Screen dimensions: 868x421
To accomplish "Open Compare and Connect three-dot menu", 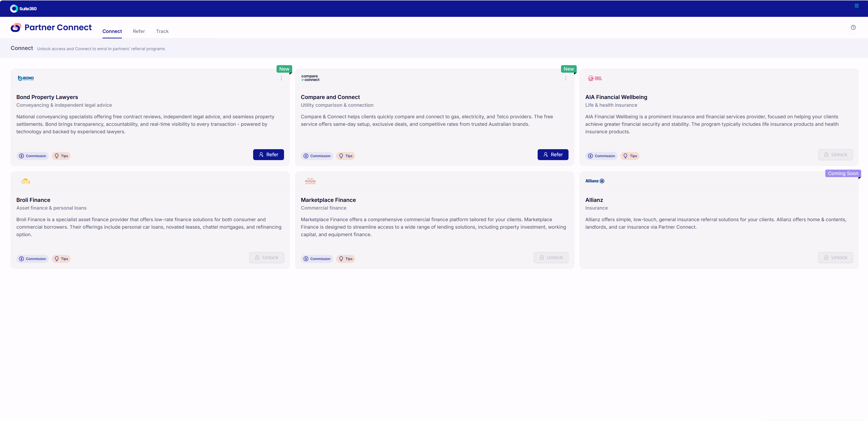I will click(x=565, y=78).
